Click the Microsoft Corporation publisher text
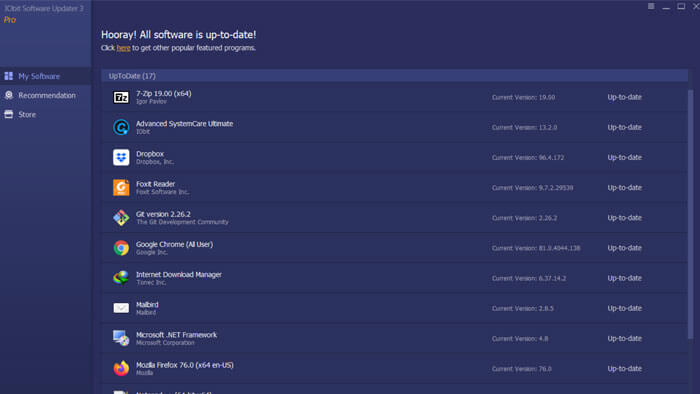 (165, 343)
